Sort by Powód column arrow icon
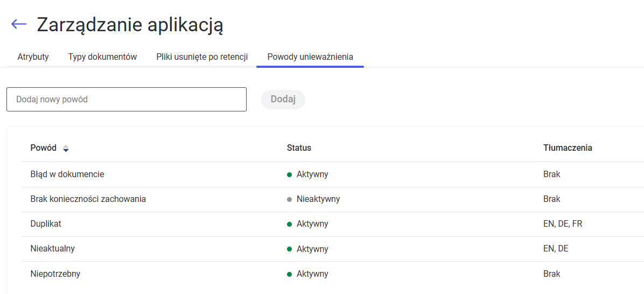 [66, 149]
